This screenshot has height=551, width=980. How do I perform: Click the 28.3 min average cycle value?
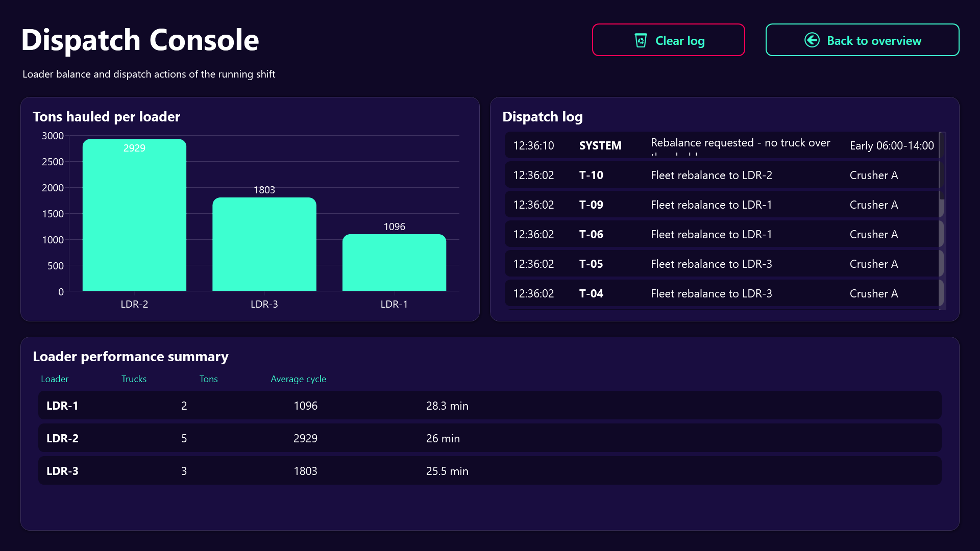coord(447,406)
